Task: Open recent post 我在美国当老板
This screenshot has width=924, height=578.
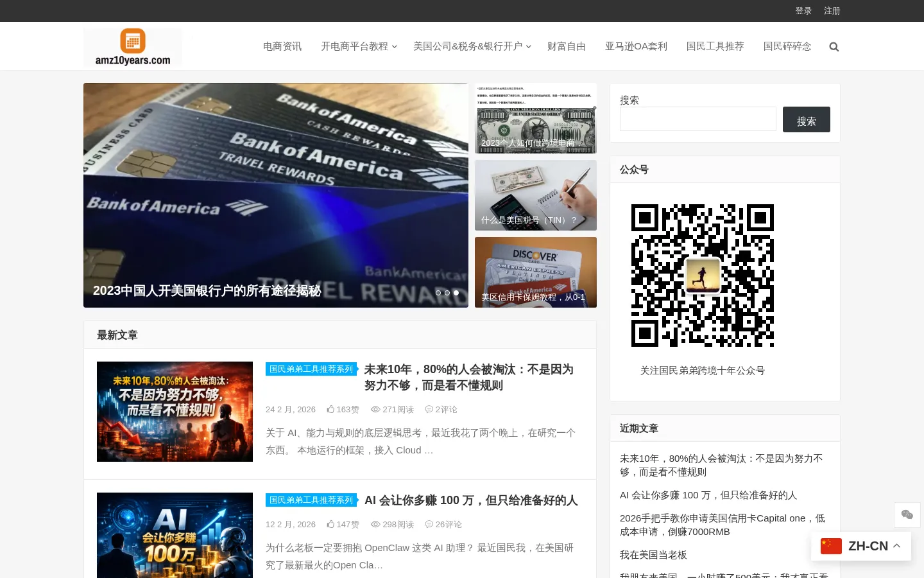Action: [x=653, y=555]
